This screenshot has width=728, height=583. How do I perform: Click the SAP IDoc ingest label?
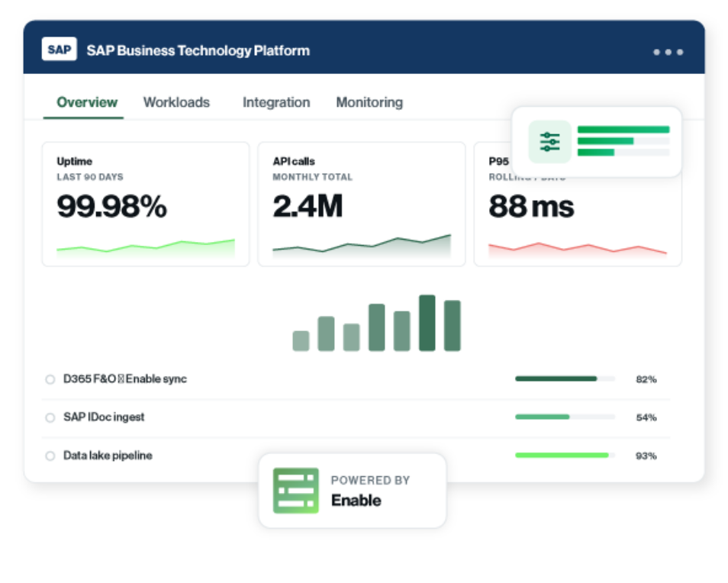tap(104, 417)
